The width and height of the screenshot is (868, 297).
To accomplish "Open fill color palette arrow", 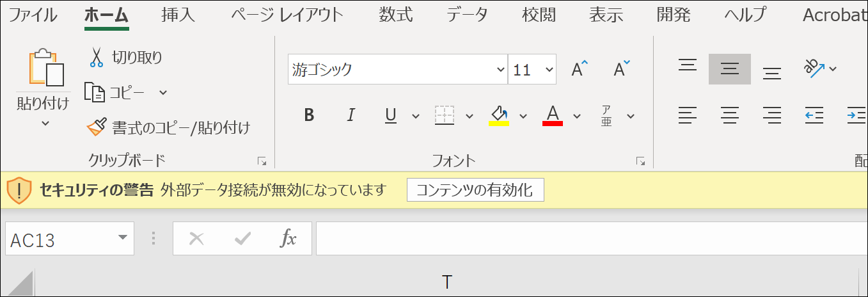I will click(523, 116).
